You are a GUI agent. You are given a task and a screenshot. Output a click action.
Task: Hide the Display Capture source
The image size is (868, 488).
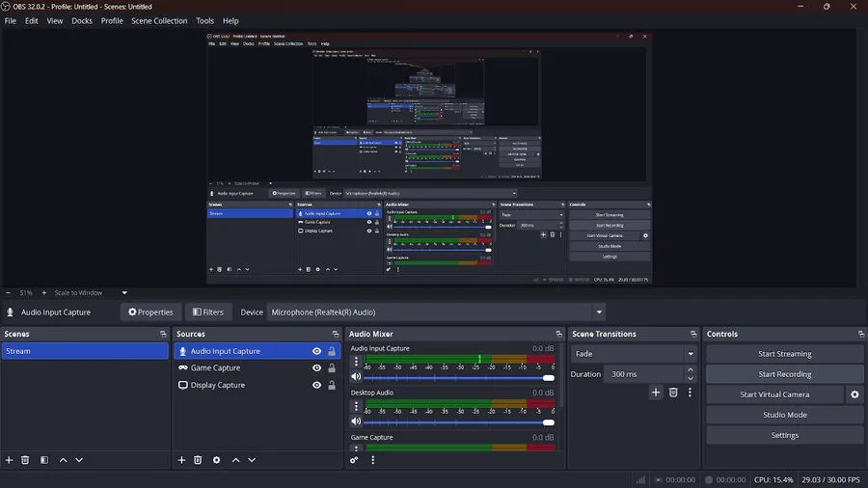point(316,385)
